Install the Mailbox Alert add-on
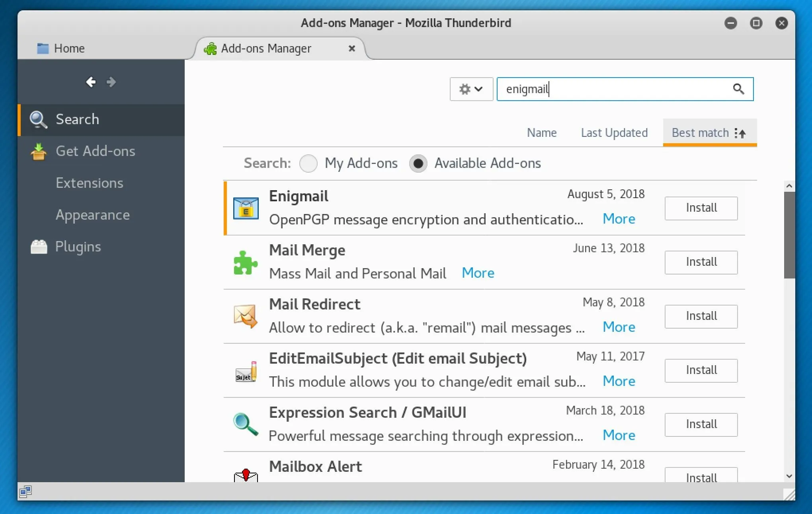Viewport: 812px width, 514px height. 701,475
